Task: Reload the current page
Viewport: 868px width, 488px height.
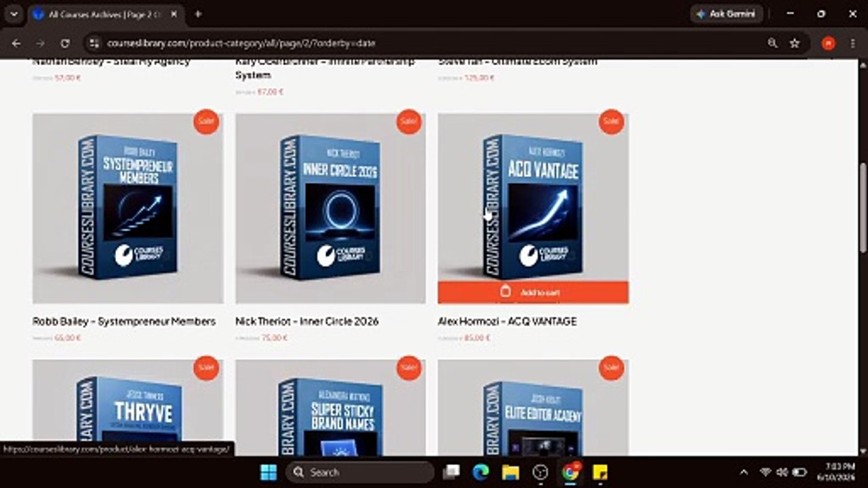Action: pyautogui.click(x=65, y=43)
